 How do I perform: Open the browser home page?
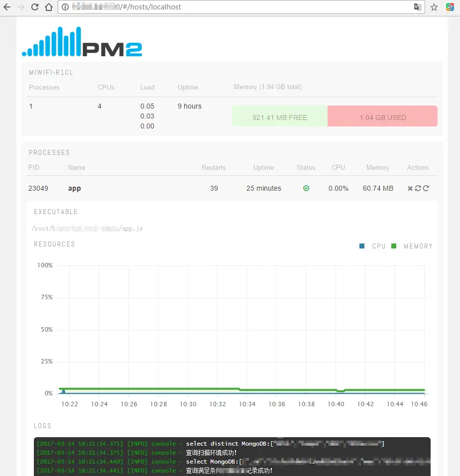point(49,7)
